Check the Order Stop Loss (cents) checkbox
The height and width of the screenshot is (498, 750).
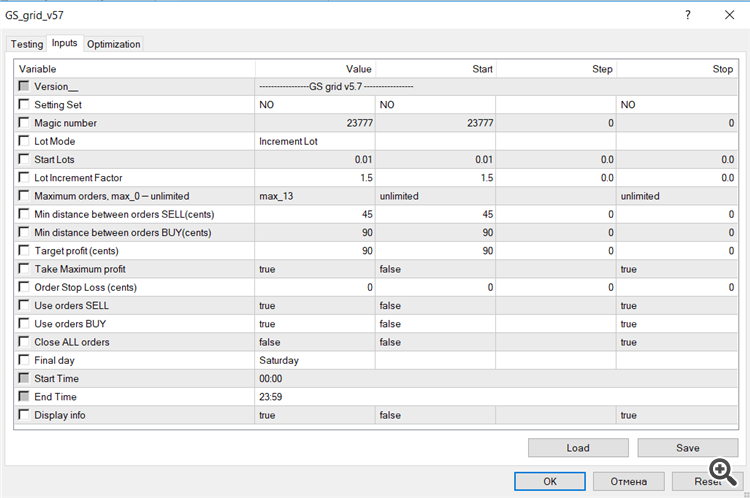point(23,287)
